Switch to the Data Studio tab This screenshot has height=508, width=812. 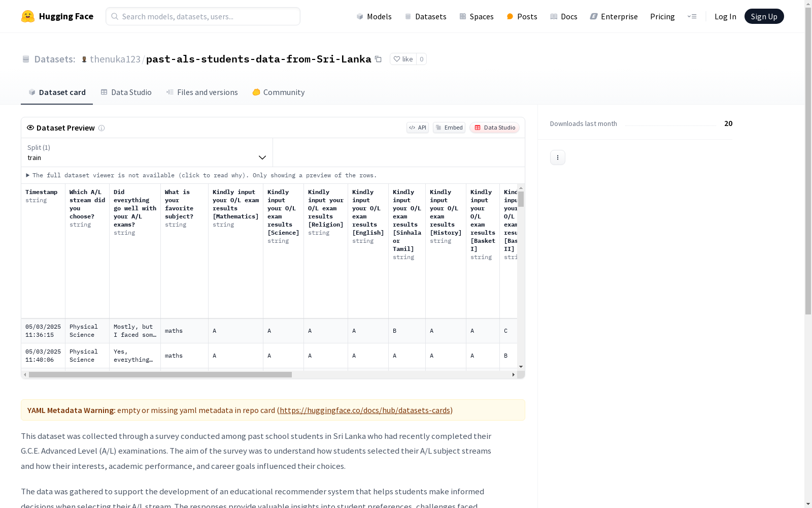[x=126, y=92]
